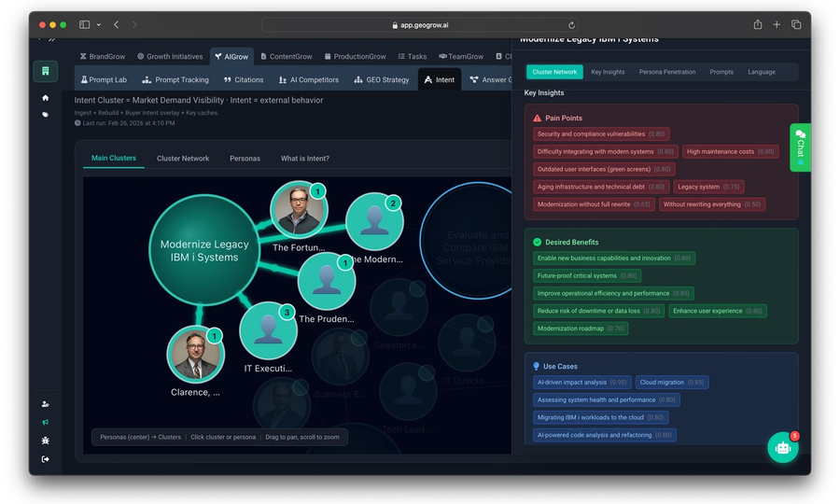Click the Cloud migration use case chip
Image resolution: width=840 pixels, height=504 pixels.
(x=672, y=383)
